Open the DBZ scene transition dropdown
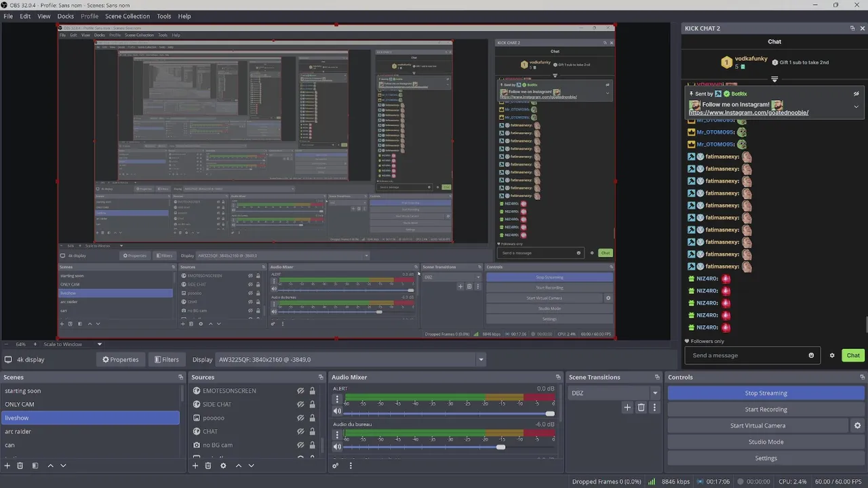This screenshot has height=488, width=868. point(614,393)
